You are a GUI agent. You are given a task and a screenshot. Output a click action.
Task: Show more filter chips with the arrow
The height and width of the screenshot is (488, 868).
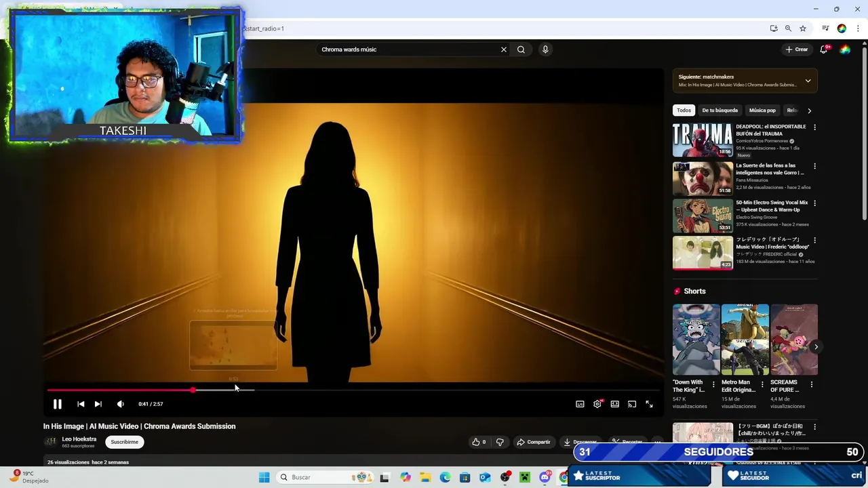[x=809, y=110]
